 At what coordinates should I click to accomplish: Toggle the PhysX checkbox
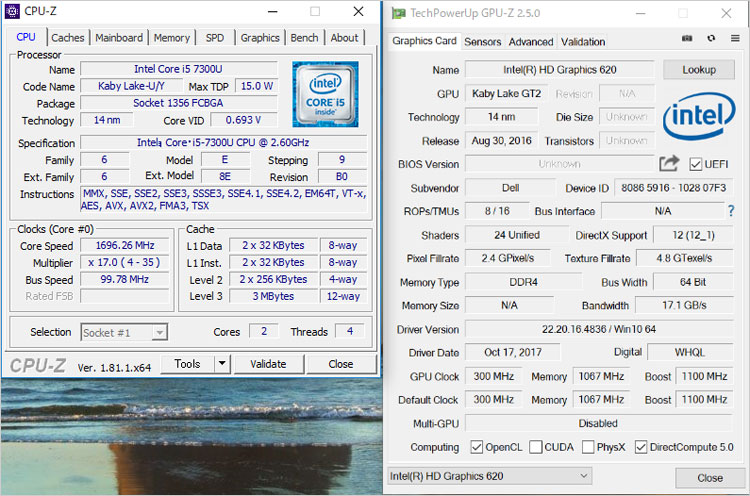(588, 447)
